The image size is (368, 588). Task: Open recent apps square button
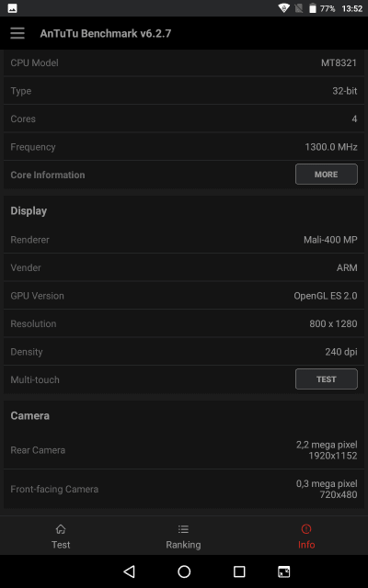pos(239,571)
